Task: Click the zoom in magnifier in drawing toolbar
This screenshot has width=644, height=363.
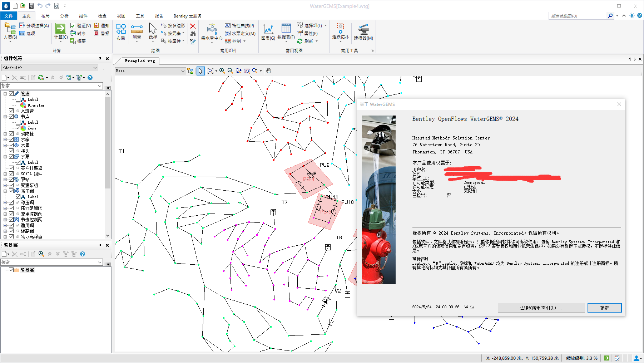Action: pyautogui.click(x=222, y=71)
